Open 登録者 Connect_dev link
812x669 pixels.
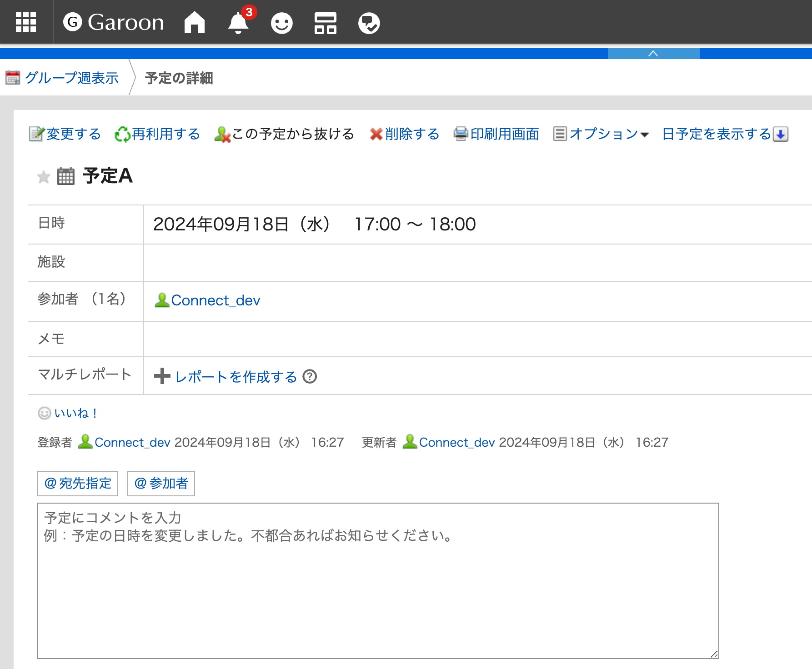tap(132, 442)
